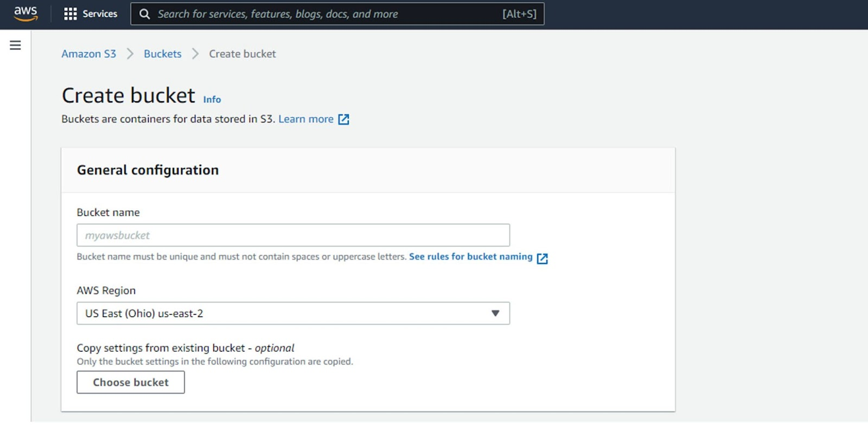The image size is (868, 427).
Task: Click the Bucket name input field
Action: 293,235
